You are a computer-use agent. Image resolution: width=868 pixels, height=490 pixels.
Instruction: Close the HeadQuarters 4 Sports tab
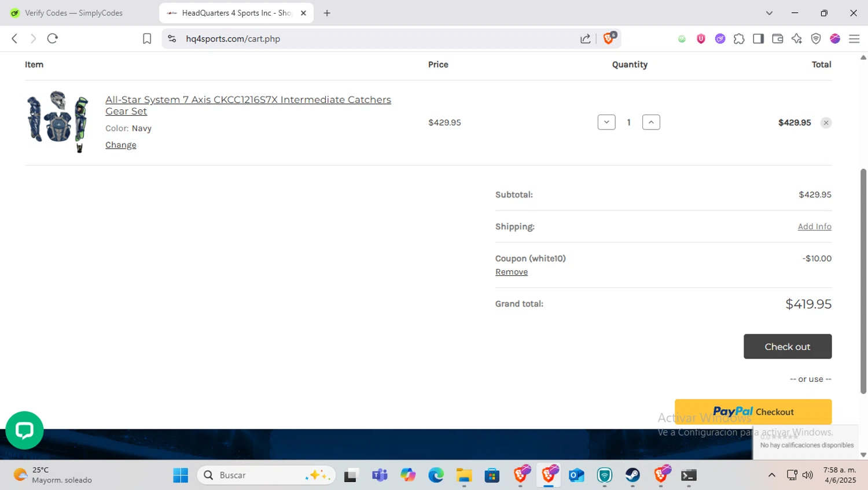tap(303, 13)
